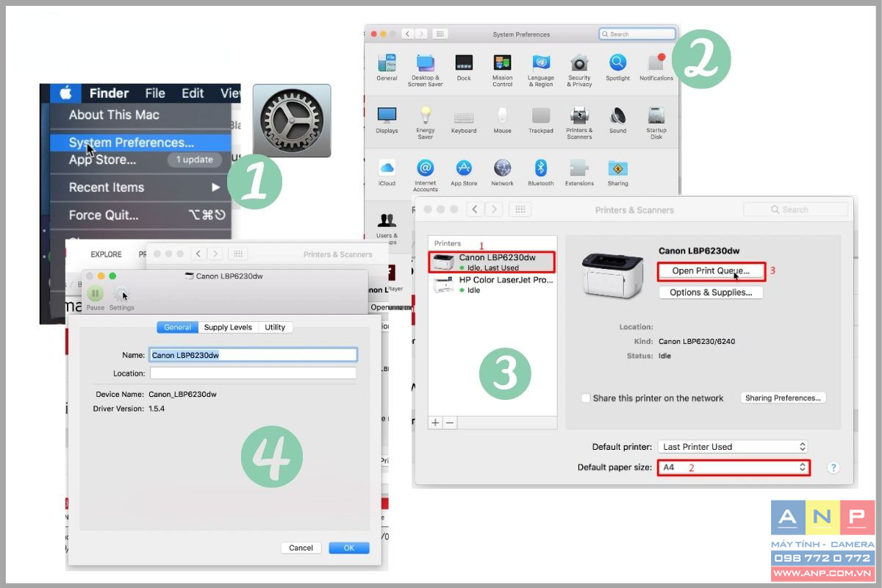Open Network preferences icon
Viewport: 882px width, 588px height.
[503, 168]
